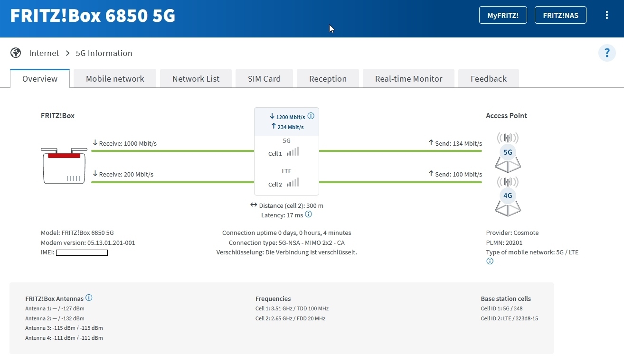Click the 'Frequencies' heading
This screenshot has height=364, width=624.
tap(273, 299)
